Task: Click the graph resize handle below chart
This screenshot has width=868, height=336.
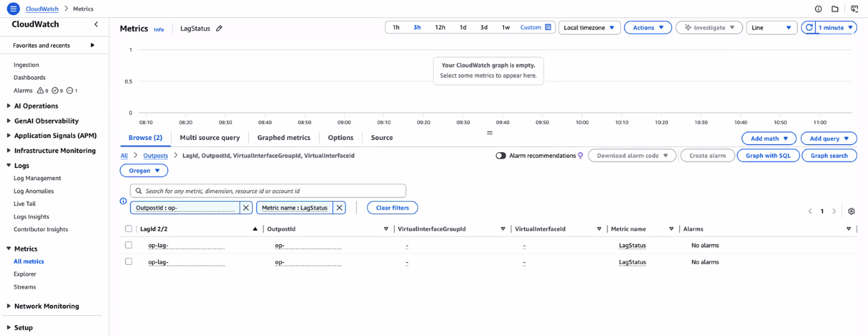Action: point(490,133)
